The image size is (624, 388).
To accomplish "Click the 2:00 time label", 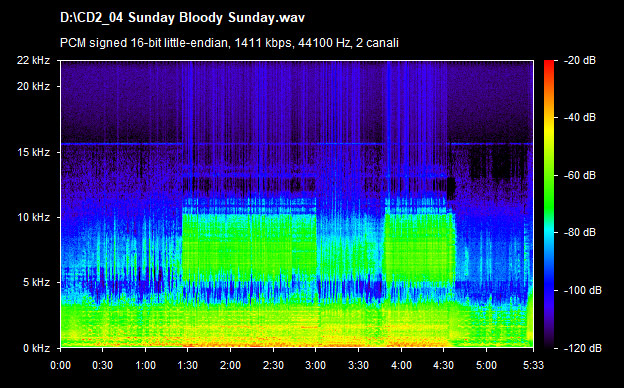I will (230, 365).
